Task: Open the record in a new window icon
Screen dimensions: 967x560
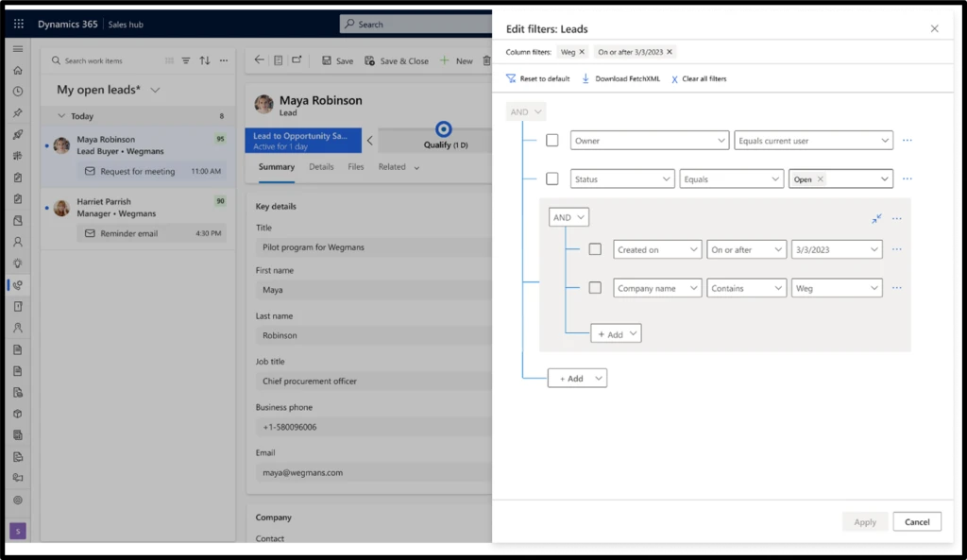Action: point(297,59)
